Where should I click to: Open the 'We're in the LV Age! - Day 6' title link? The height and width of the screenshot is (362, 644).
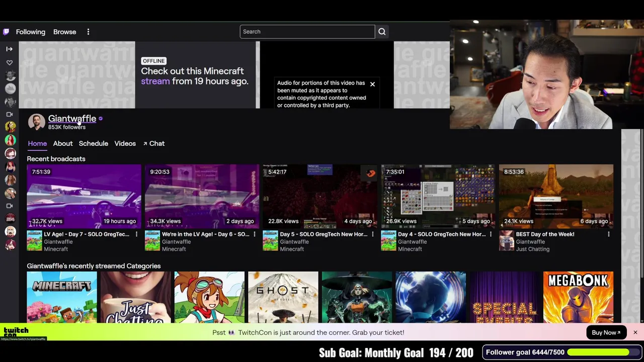[x=205, y=234]
